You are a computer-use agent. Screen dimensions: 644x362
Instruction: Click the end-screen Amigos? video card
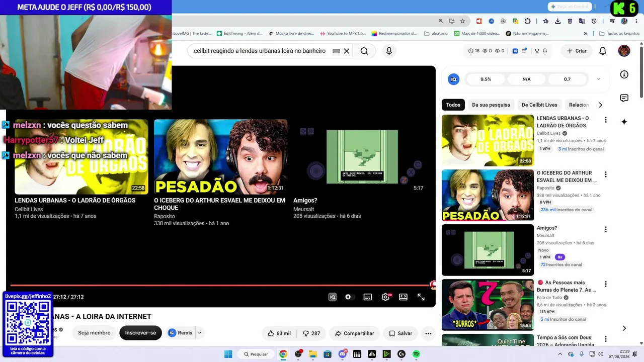click(x=360, y=169)
